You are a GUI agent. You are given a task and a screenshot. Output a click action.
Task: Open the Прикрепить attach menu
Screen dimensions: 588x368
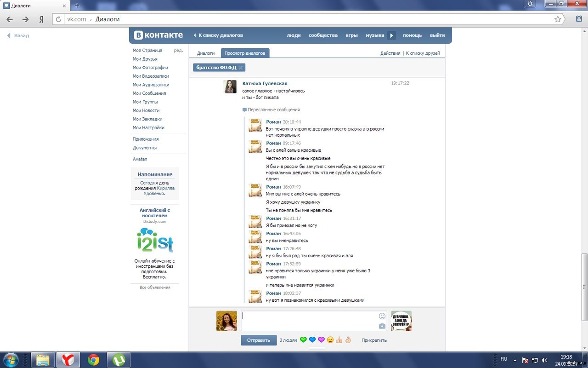(x=374, y=340)
